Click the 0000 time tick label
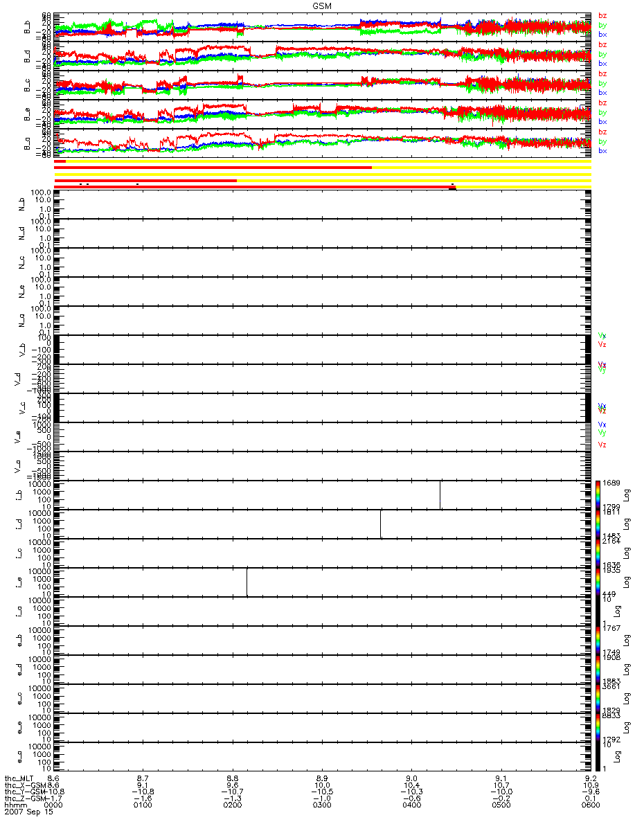This screenshot has width=644, height=831. point(54,805)
